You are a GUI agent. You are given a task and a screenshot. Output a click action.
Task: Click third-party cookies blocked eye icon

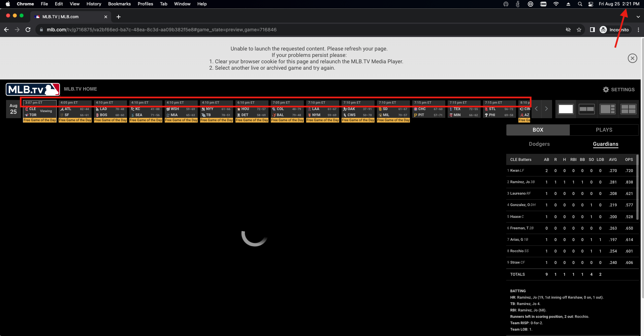point(568,30)
